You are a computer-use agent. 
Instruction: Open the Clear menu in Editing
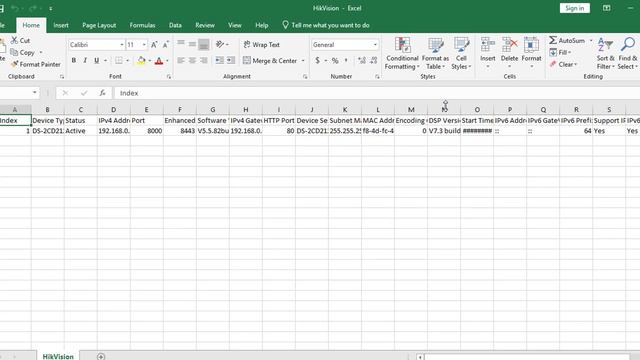[563, 64]
